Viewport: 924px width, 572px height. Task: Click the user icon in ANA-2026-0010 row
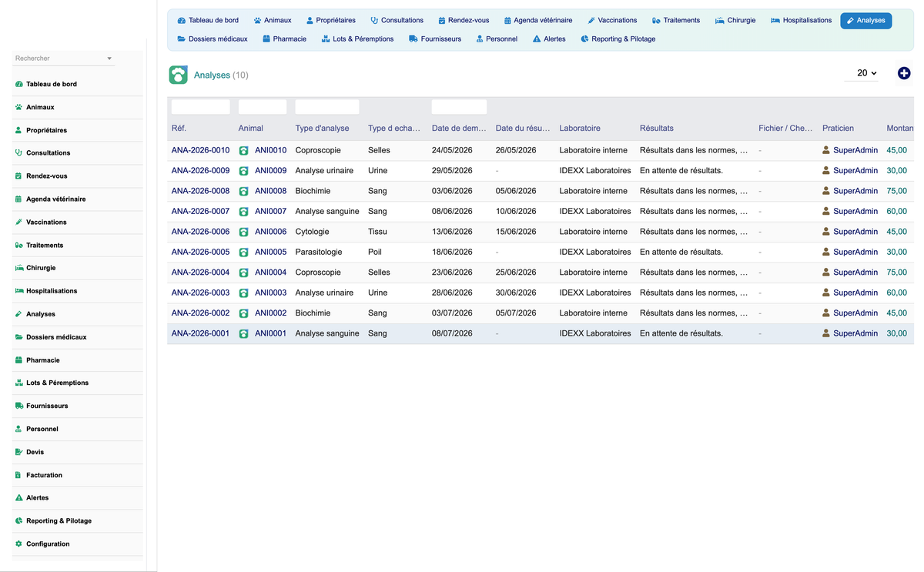tap(826, 150)
